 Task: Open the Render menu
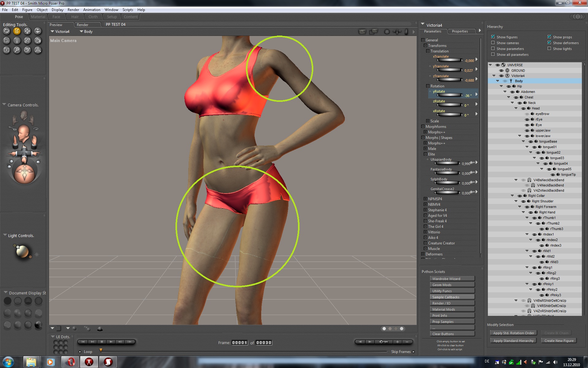[73, 10]
